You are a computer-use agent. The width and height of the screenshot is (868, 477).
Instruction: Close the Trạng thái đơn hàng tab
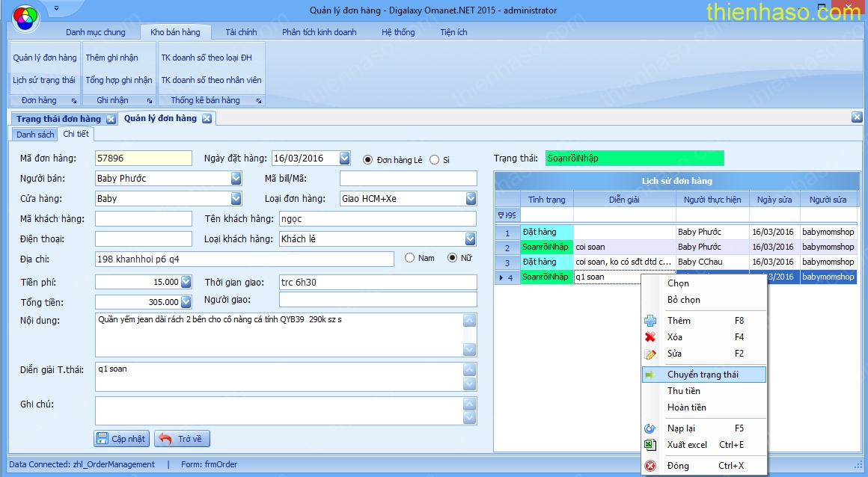pyautogui.click(x=111, y=119)
